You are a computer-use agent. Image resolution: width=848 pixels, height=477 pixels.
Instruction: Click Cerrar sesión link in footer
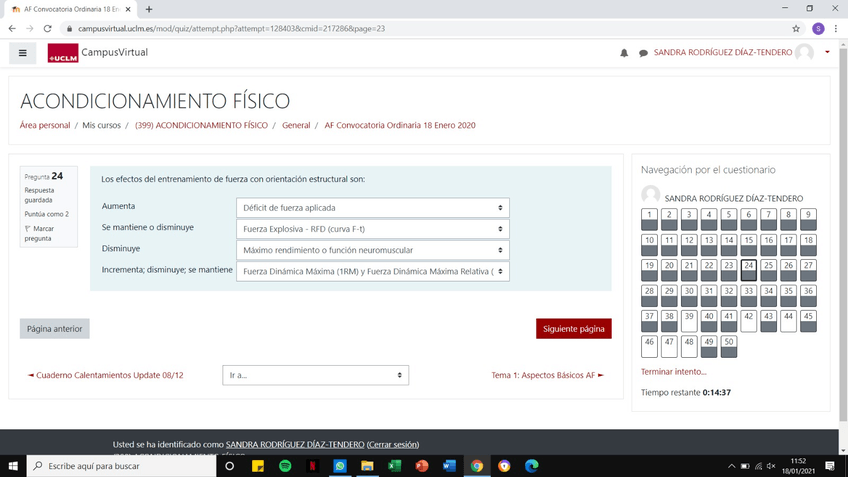pyautogui.click(x=393, y=445)
